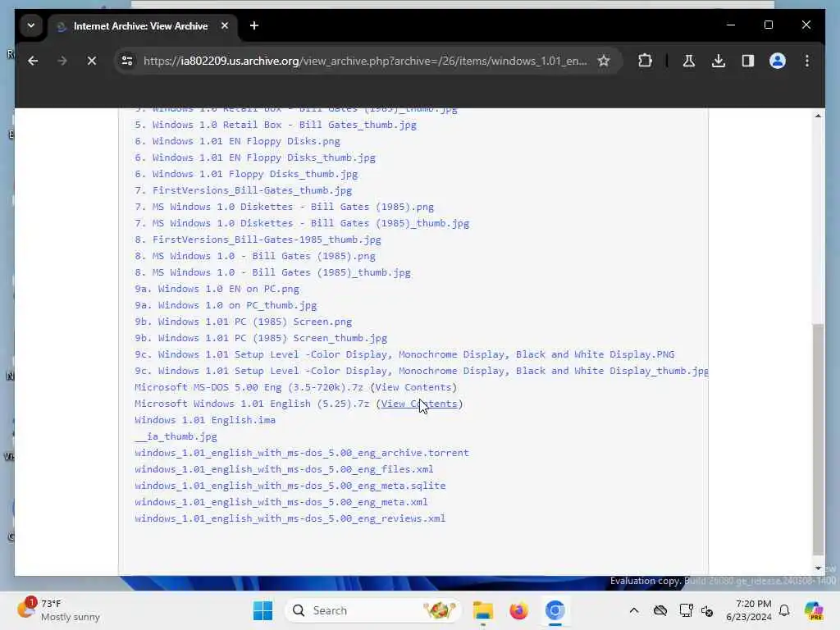Open the eng_files.xml link

[284, 469]
